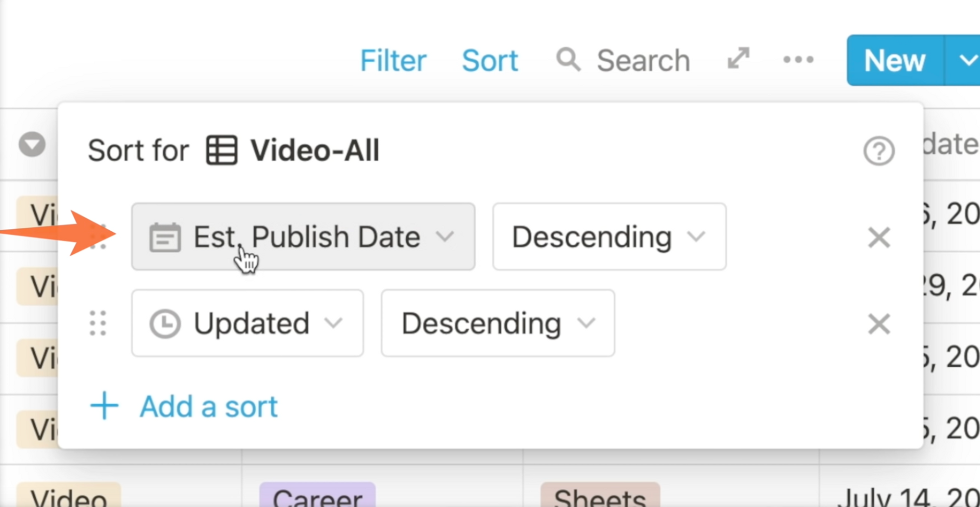
Task: Click the plus icon beside Add a sort
Action: click(104, 406)
